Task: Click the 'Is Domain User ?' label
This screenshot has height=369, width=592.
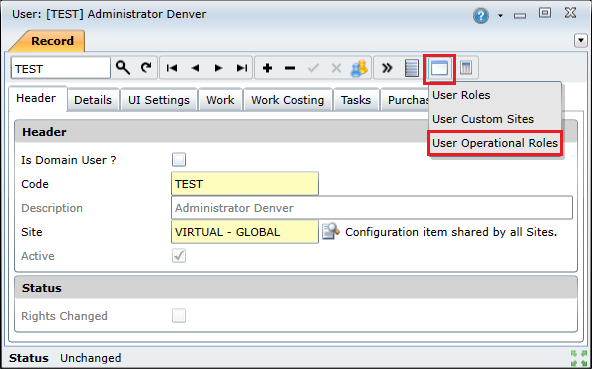Action: (x=69, y=160)
